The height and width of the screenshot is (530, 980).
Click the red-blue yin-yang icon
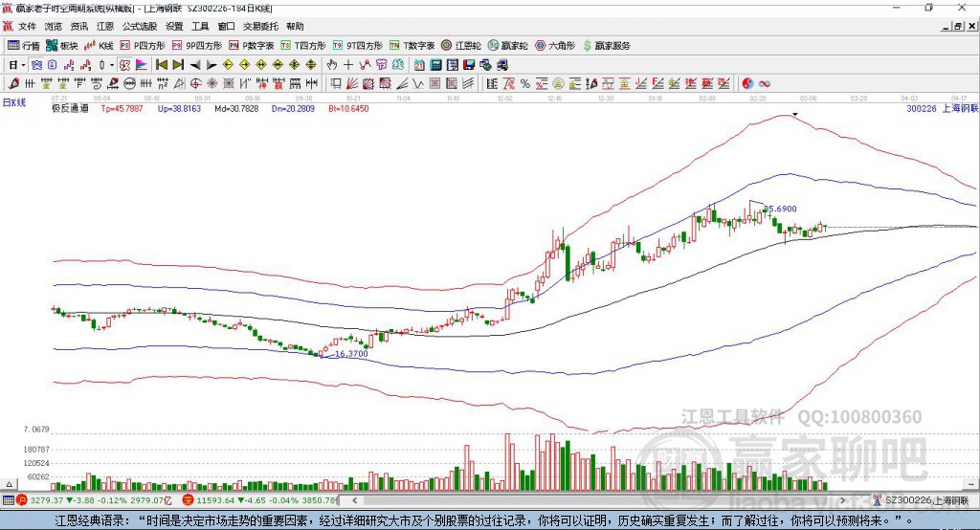[746, 84]
